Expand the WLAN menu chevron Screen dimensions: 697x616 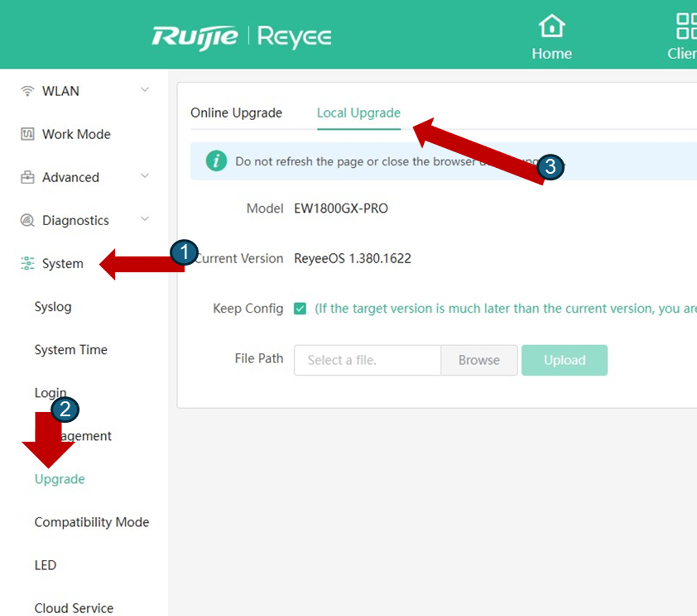tap(145, 90)
